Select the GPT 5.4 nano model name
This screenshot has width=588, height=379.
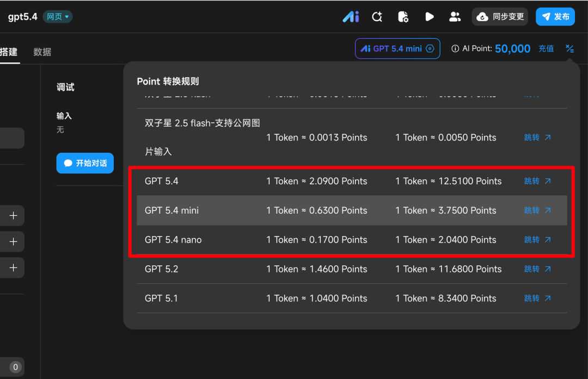173,240
